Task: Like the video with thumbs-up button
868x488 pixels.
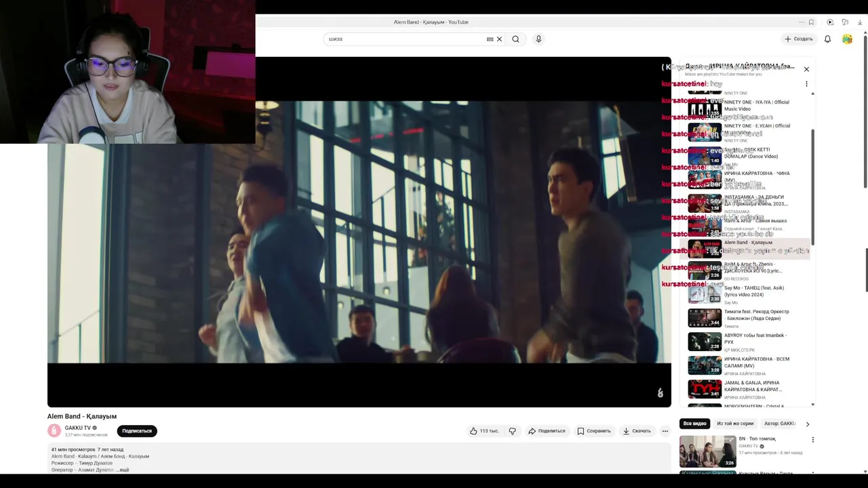Action: [484, 431]
